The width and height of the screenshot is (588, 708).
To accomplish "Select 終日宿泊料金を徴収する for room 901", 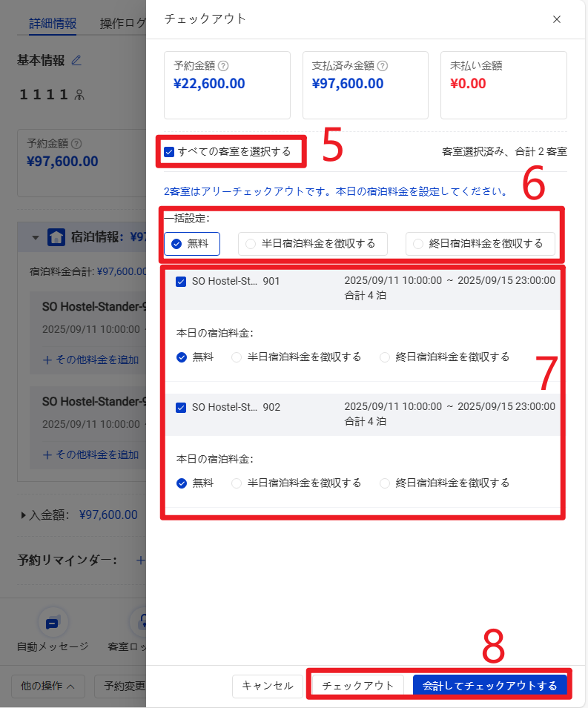I will coord(385,357).
